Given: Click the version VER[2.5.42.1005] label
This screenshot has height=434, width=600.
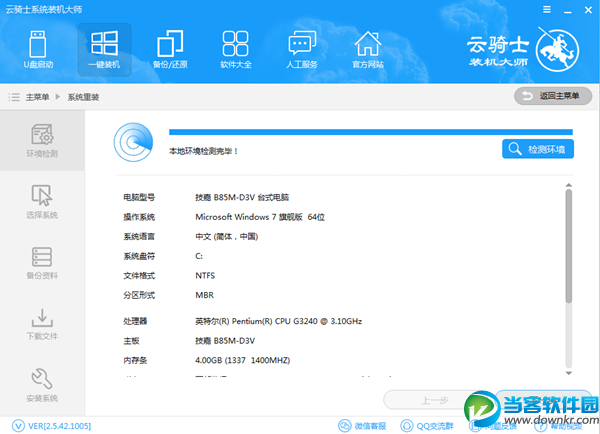Looking at the screenshot, I should click(x=60, y=426).
